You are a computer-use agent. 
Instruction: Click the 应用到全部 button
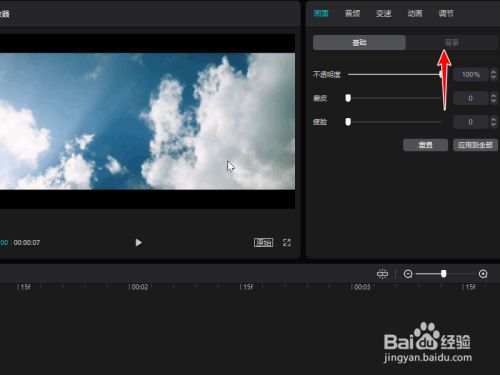point(475,145)
